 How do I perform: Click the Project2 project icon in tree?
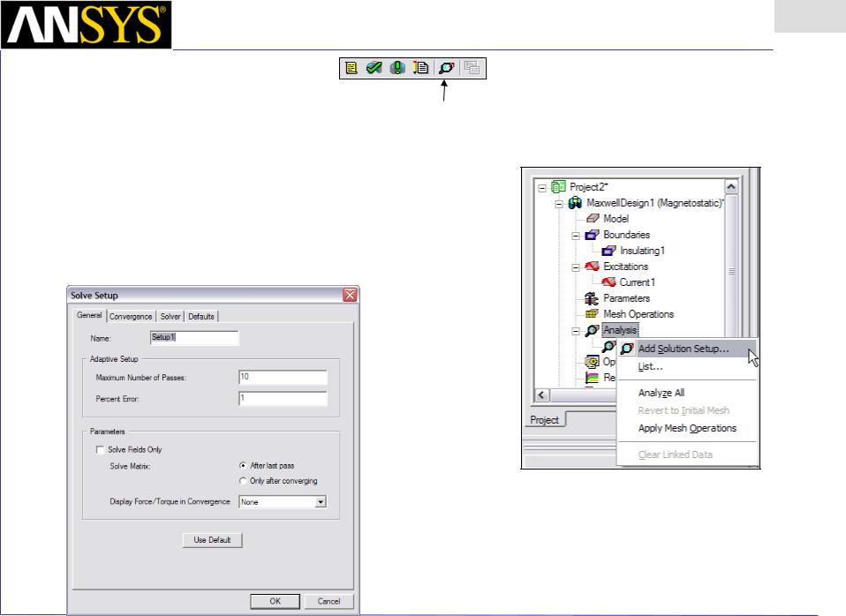point(558,187)
